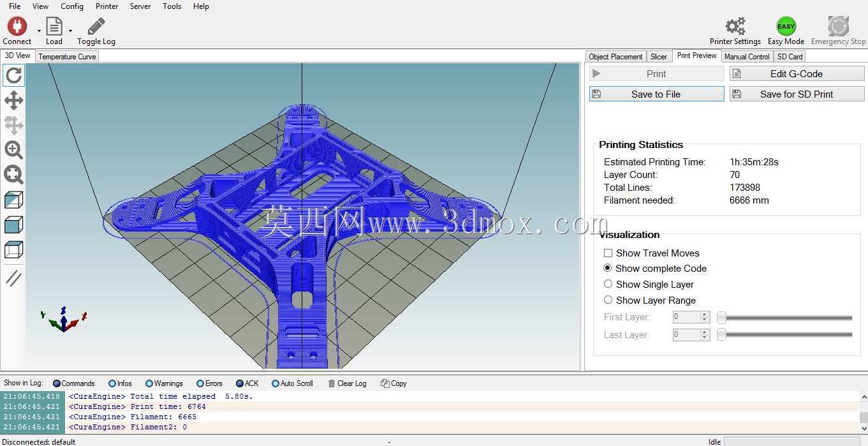Toggle Errors log filter

[x=209, y=383]
